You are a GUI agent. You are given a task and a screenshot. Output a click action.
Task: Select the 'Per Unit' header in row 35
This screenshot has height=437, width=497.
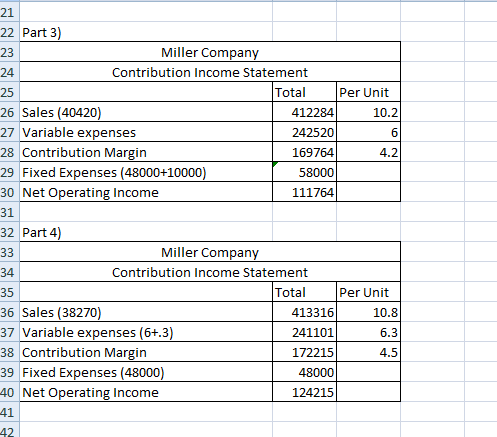click(368, 292)
